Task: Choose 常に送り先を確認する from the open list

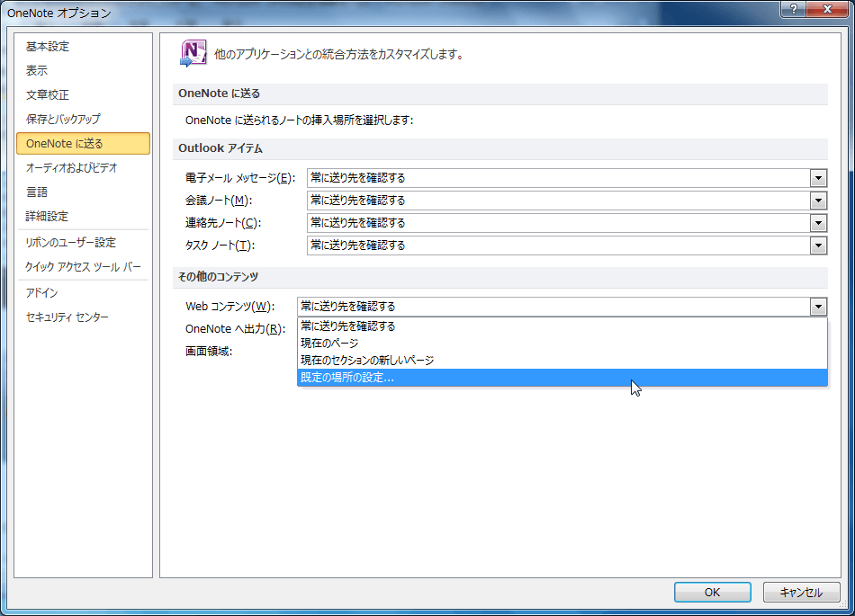Action: coord(562,326)
